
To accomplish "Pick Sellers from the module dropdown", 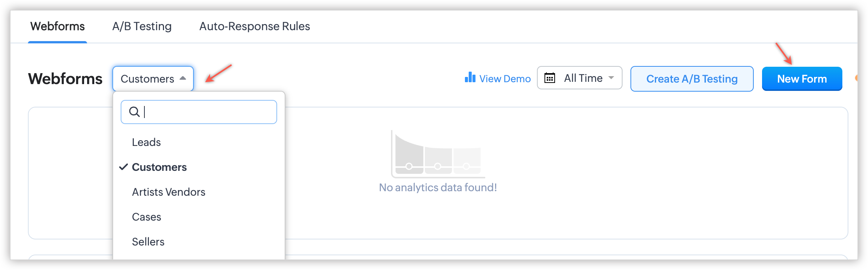I will 148,242.
